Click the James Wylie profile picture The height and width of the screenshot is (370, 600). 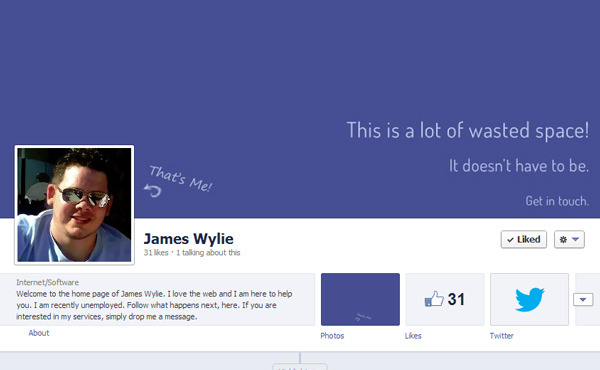(x=74, y=205)
